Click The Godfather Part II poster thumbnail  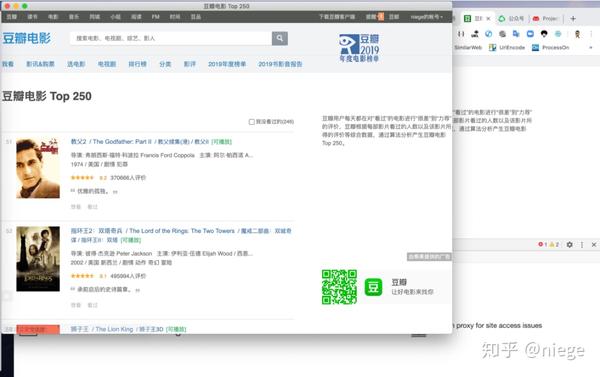(38, 168)
